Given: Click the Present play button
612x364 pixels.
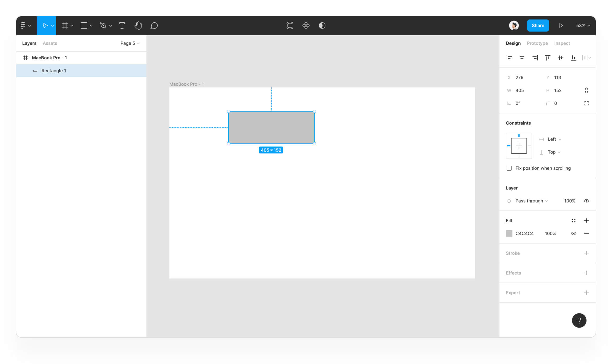Looking at the screenshot, I should click(561, 26).
